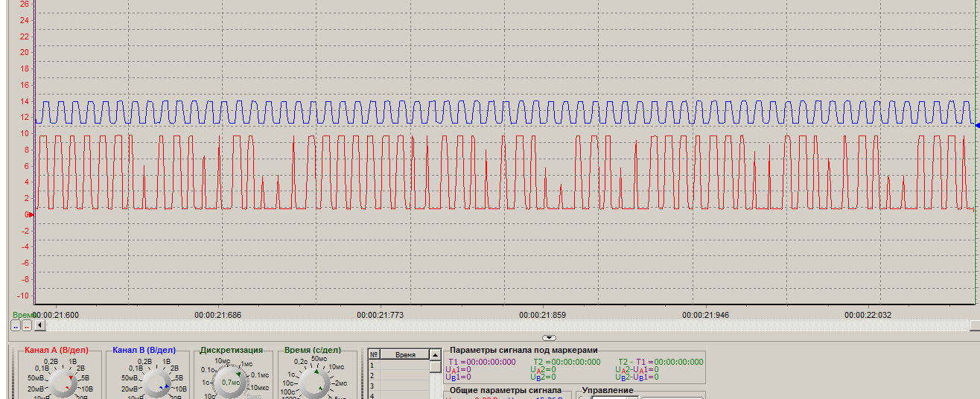Click the Канал B (В/дел) label
The image size is (980, 399).
[x=144, y=350]
